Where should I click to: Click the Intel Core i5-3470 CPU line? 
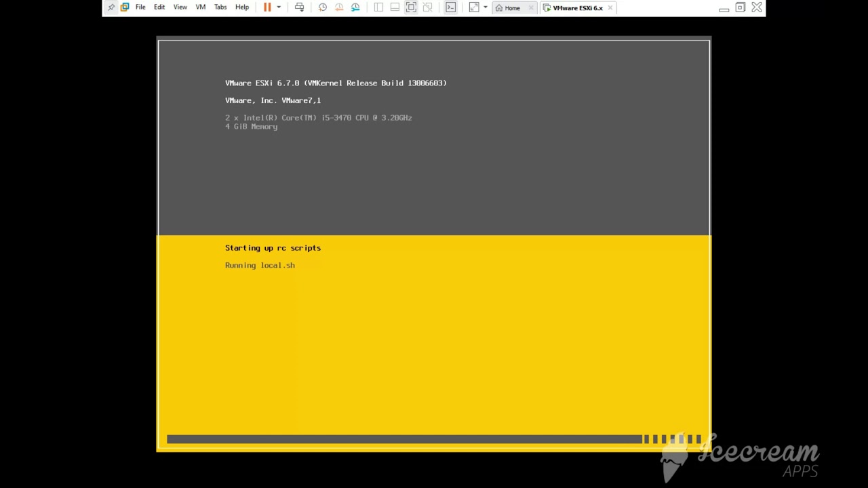click(x=319, y=117)
